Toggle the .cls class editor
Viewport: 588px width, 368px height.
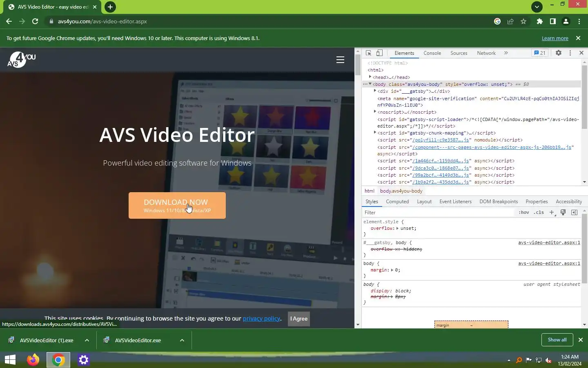[539, 213]
